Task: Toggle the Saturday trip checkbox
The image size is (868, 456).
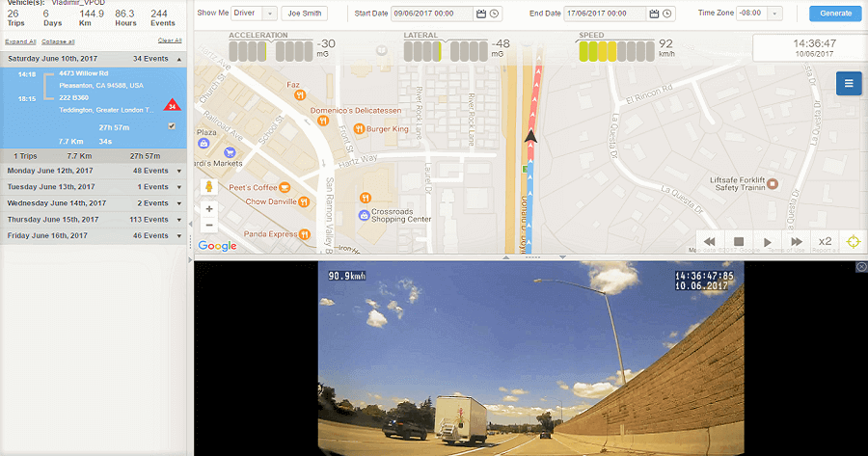Action: (x=172, y=126)
